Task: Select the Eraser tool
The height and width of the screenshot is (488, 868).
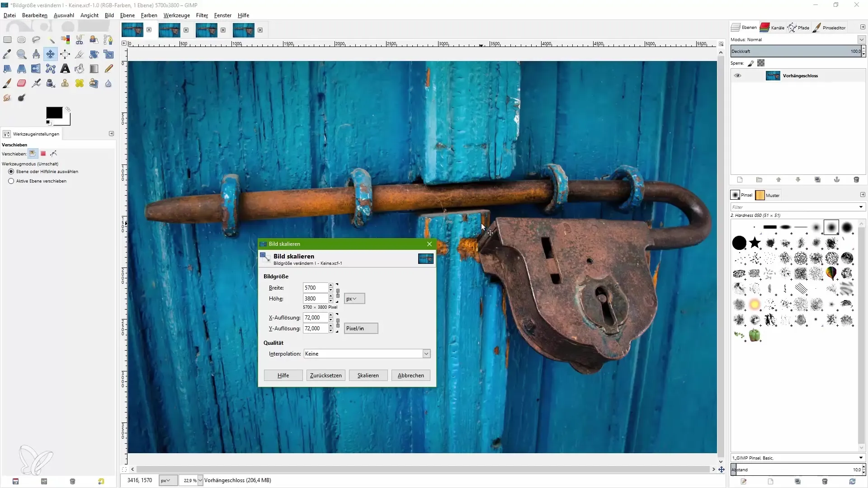Action: pyautogui.click(x=22, y=83)
